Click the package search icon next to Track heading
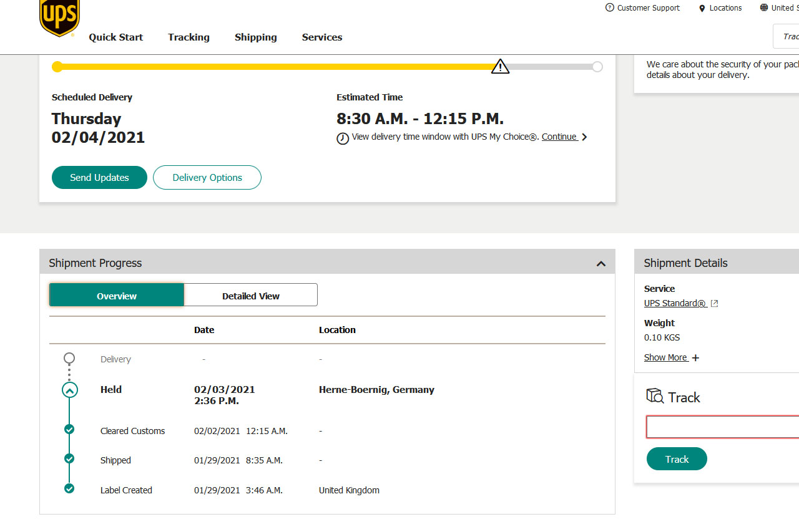 tap(655, 395)
